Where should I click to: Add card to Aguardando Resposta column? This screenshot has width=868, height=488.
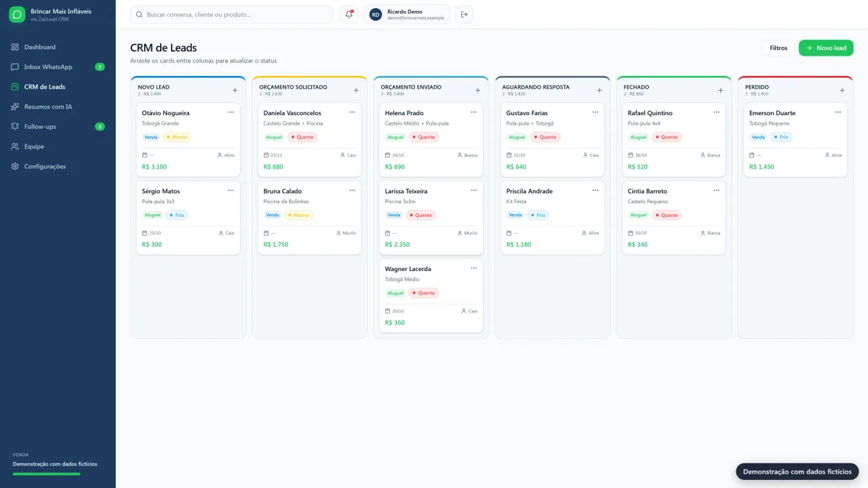(599, 90)
